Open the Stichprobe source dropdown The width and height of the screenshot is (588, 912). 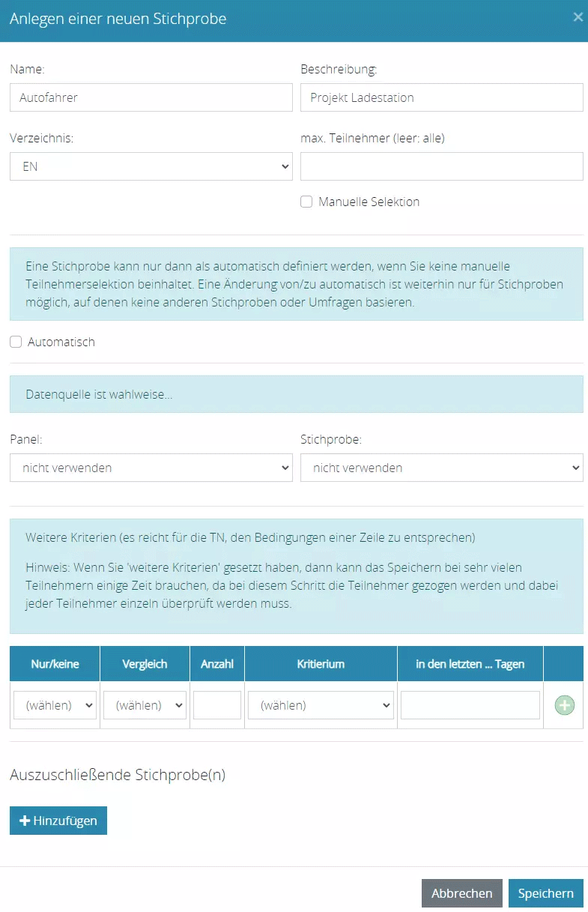[441, 468]
